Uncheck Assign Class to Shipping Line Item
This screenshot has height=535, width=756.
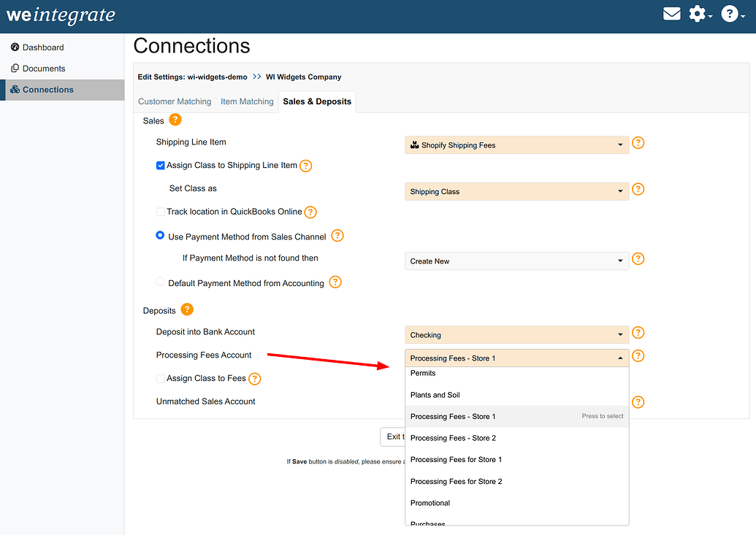pyautogui.click(x=161, y=166)
